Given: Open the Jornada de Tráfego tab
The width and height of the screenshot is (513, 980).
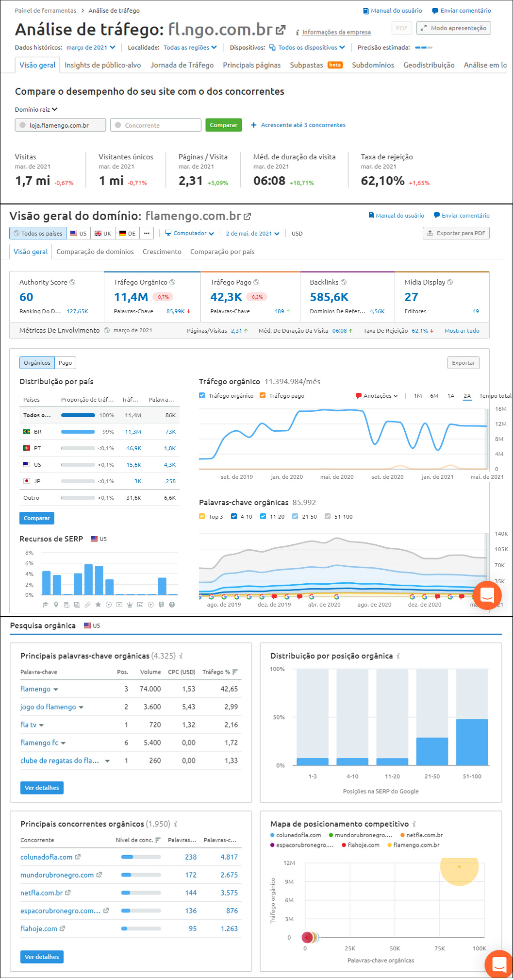Looking at the screenshot, I should tap(182, 65).
